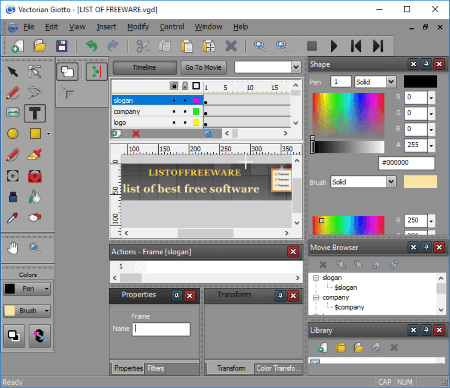The image size is (450, 388).
Task: Open the File menu
Action: [x=29, y=27]
